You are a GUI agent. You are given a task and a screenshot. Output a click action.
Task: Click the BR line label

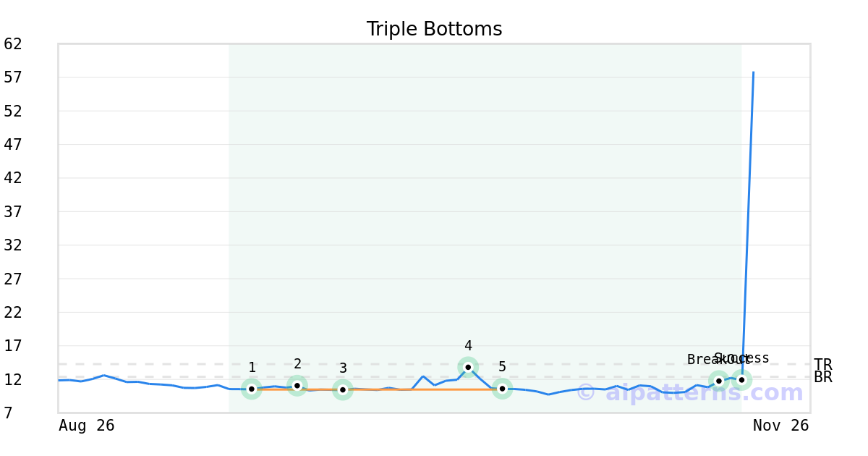[822, 377]
